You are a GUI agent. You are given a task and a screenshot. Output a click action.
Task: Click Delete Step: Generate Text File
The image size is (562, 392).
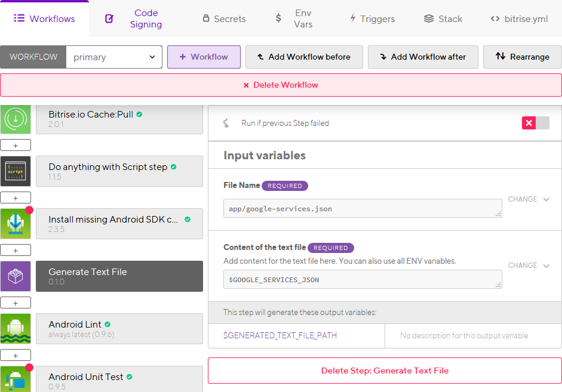[x=385, y=371]
